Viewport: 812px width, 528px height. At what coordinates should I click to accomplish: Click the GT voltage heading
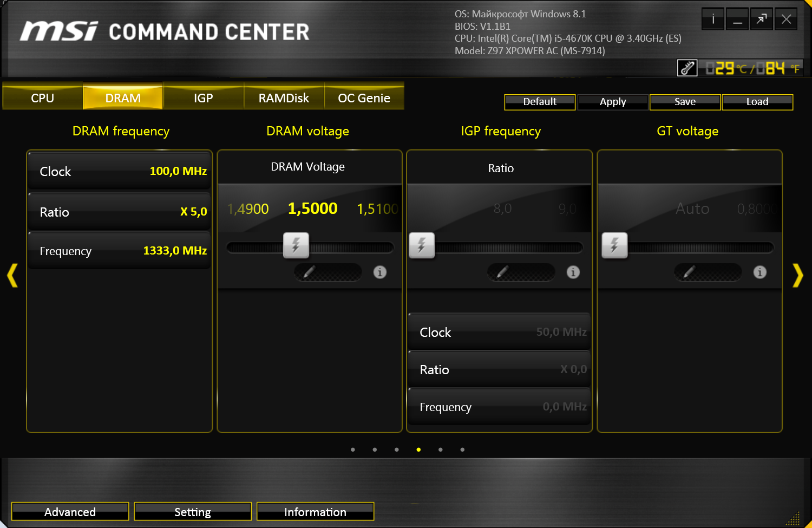[x=687, y=131]
